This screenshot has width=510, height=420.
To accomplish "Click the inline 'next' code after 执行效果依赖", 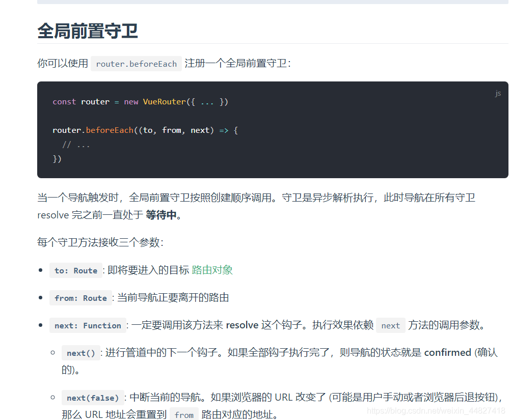I will point(391,325).
